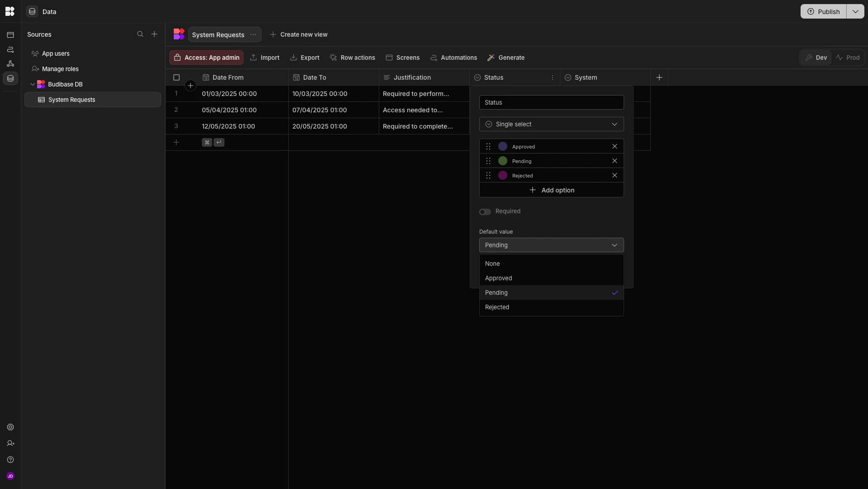This screenshot has width=868, height=489.
Task: Open the Data section database icon
Action: [10, 78]
